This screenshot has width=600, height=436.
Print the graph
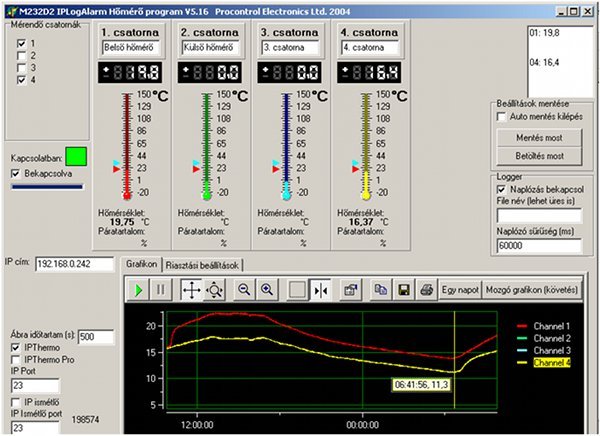coord(426,290)
